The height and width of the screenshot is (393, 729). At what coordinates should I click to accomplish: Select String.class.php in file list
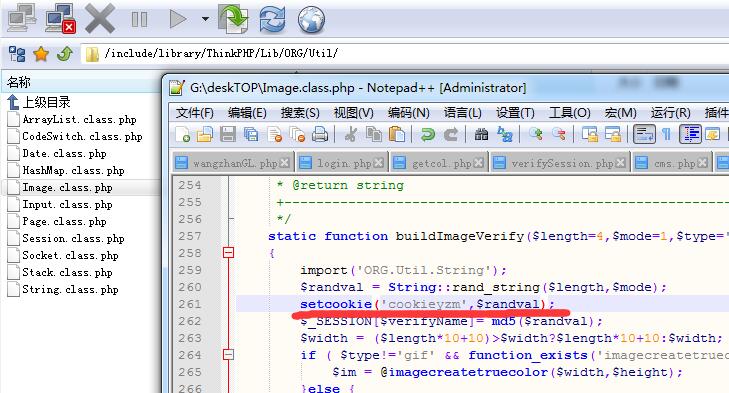click(x=63, y=289)
